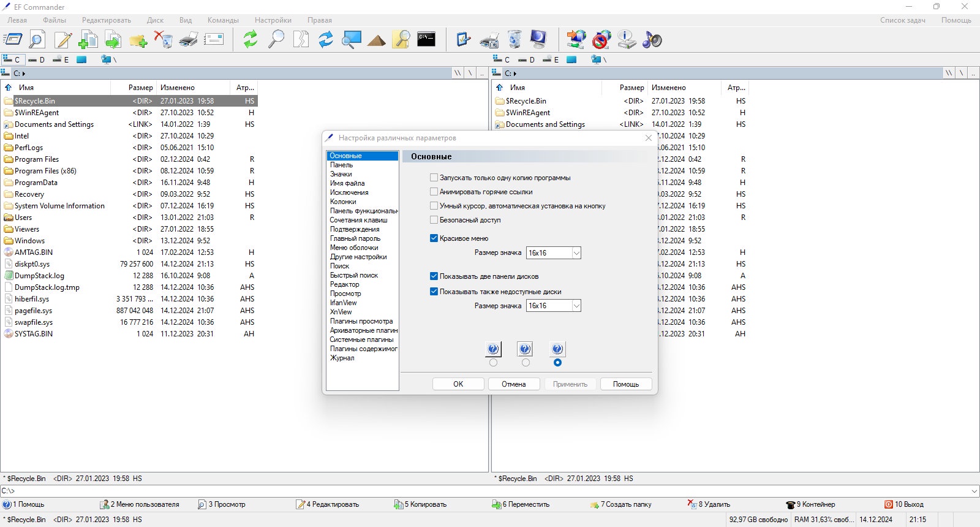The width and height of the screenshot is (980, 527).
Task: Uncheck the Красивое меню checkbox
Action: pyautogui.click(x=434, y=238)
